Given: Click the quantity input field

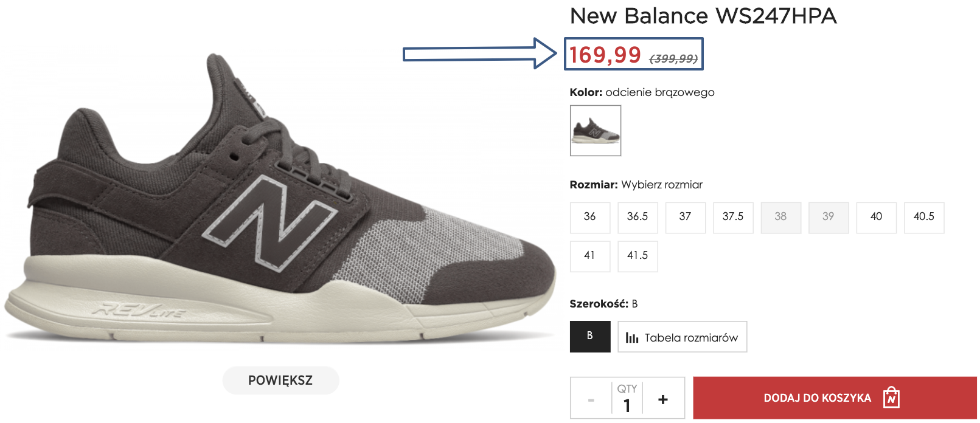Looking at the screenshot, I should [x=627, y=405].
